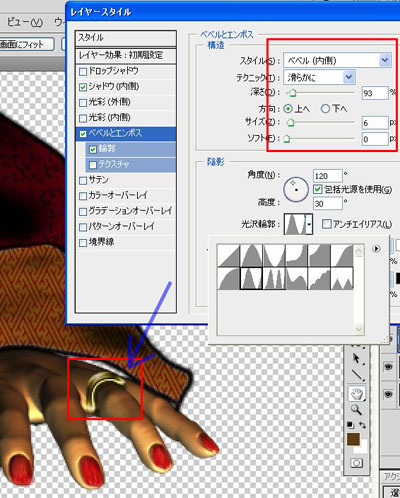Click the default colors black-white icon
Viewport: 400px width, 498px height.
pos(350,425)
